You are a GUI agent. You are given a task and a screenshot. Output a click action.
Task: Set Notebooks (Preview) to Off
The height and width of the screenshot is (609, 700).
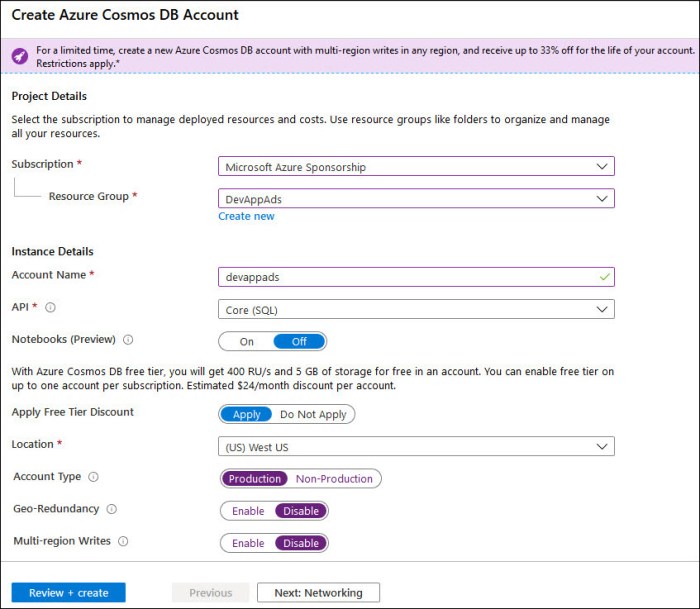point(299,342)
